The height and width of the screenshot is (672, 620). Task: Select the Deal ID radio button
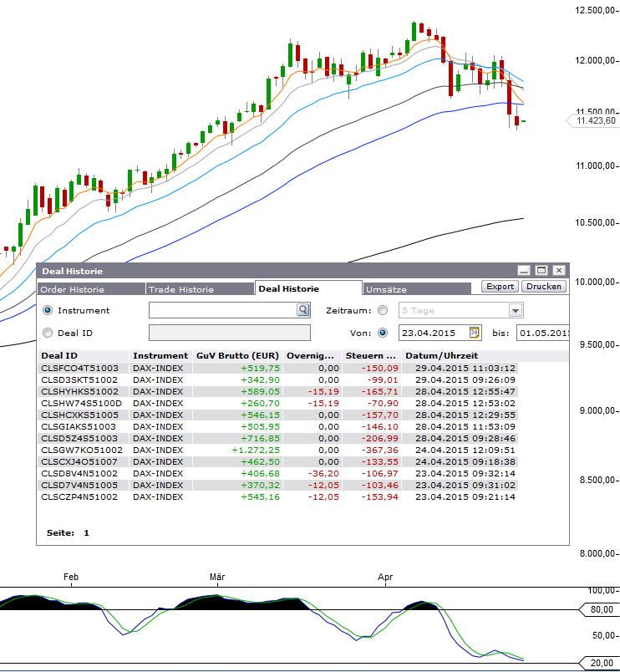click(x=48, y=333)
